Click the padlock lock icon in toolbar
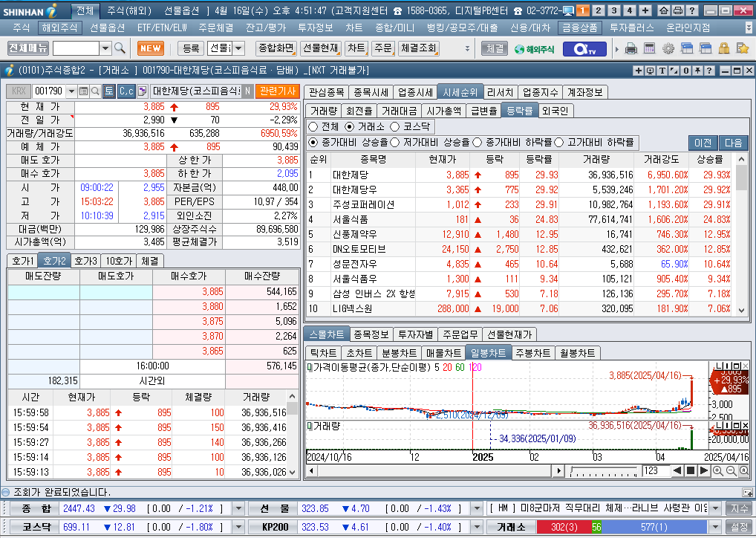756x538 pixels. pos(724,48)
